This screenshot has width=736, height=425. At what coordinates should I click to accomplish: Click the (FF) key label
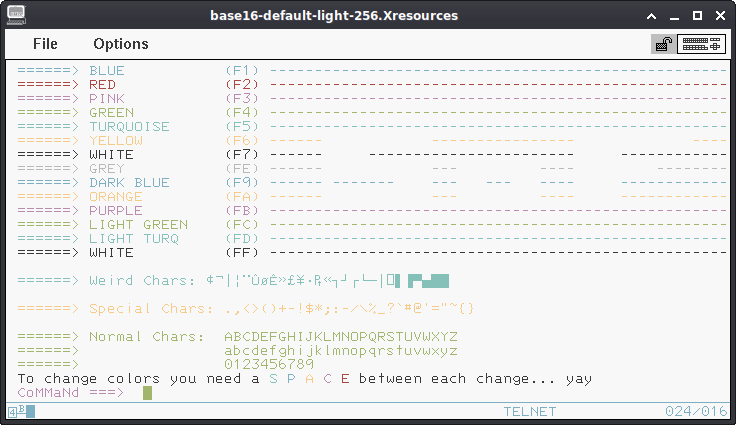point(242,253)
